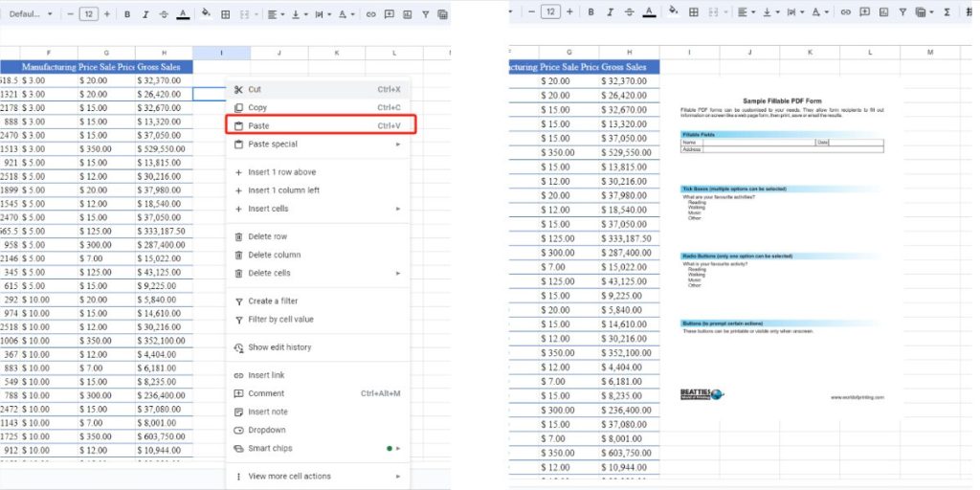Choose Delete column from the menu

(318, 255)
